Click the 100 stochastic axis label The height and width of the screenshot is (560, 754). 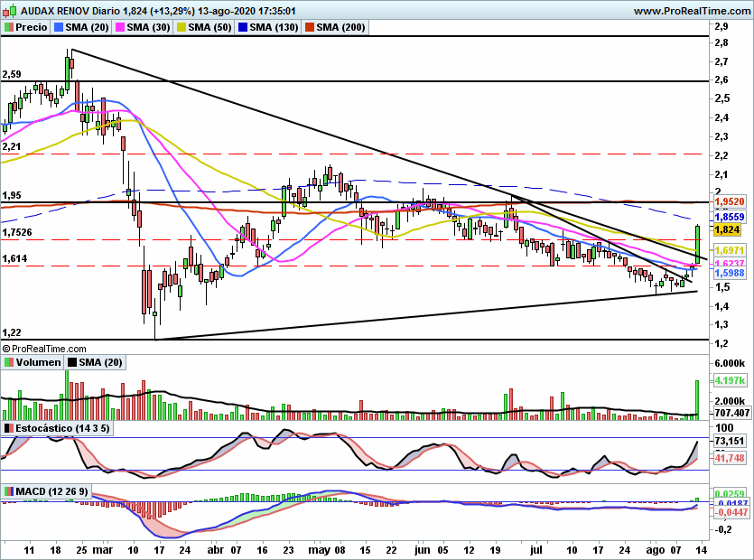pos(724,428)
